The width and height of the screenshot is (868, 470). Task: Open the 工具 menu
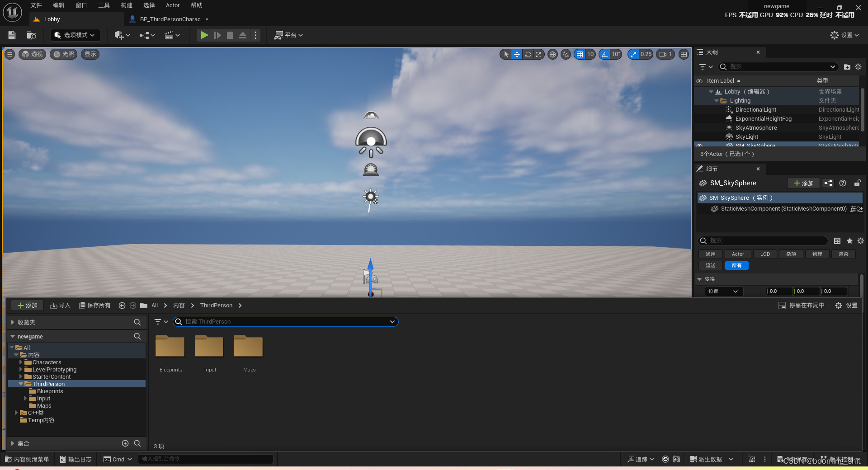[x=104, y=5]
